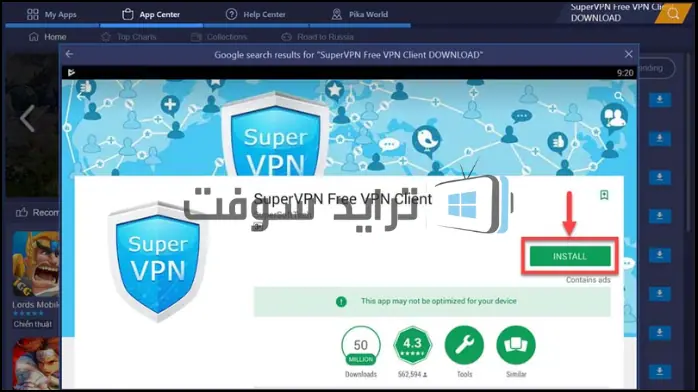698x392 pixels.
Task: Open the Pika World tab
Action: [360, 14]
